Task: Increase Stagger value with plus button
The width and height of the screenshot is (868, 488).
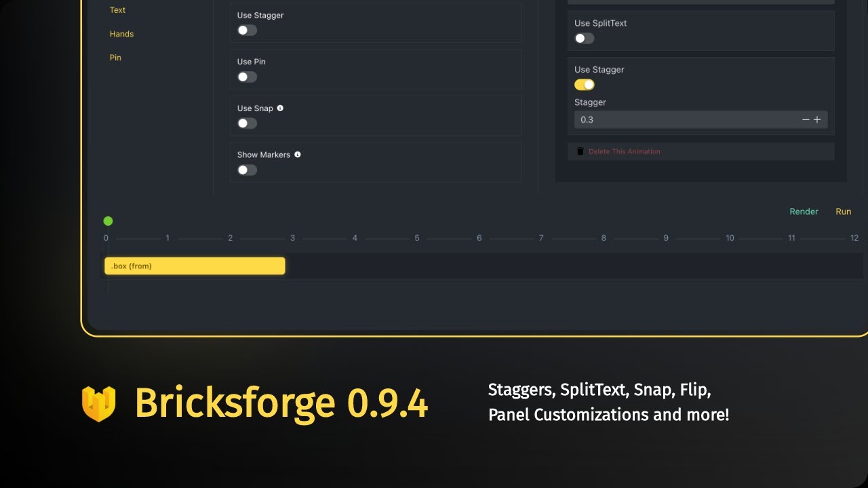Action: coord(817,119)
